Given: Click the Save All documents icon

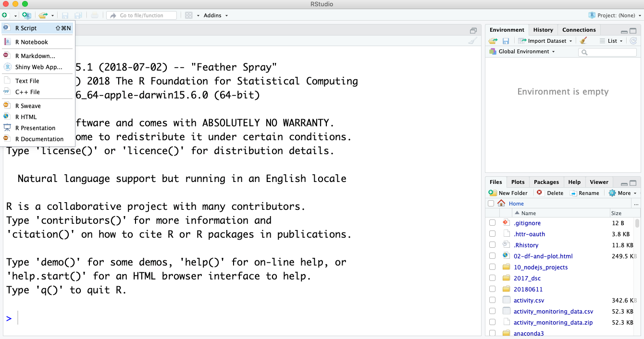Looking at the screenshot, I should pos(78,15).
